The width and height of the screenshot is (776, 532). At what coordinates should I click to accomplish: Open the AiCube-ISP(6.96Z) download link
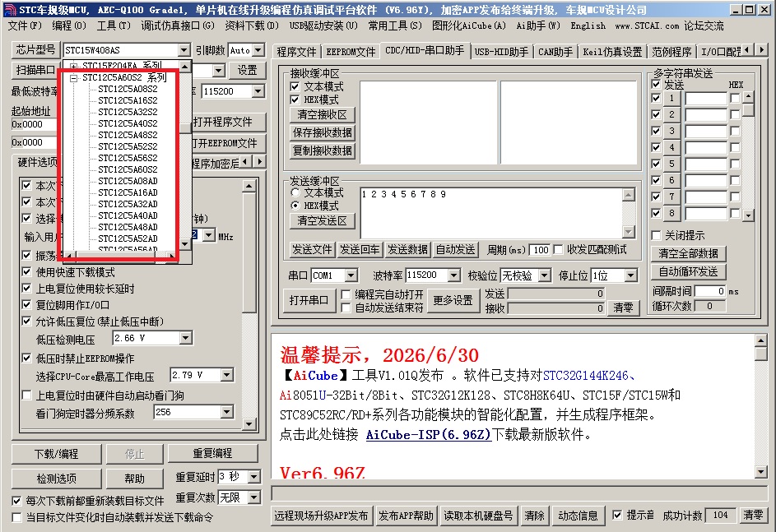point(428,435)
